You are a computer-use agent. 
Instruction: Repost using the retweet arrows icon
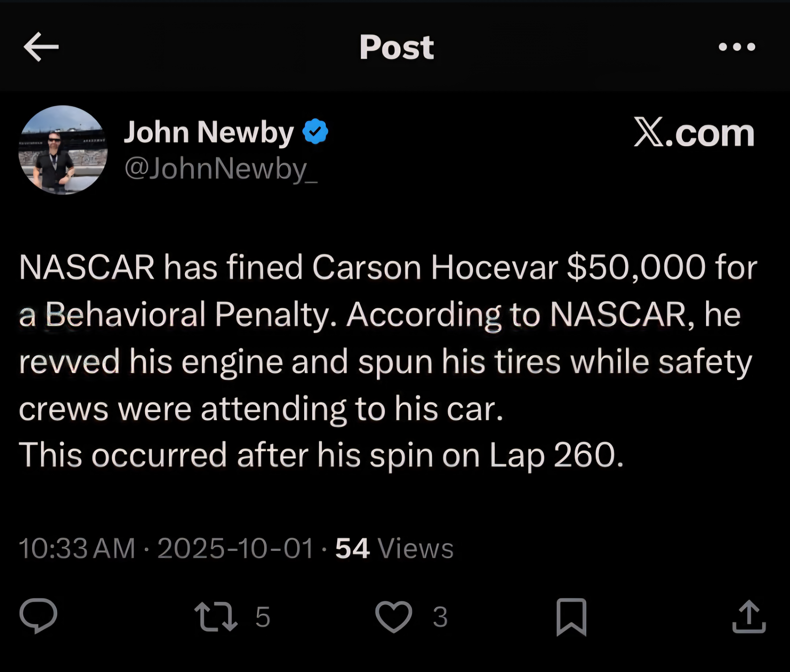(x=216, y=616)
